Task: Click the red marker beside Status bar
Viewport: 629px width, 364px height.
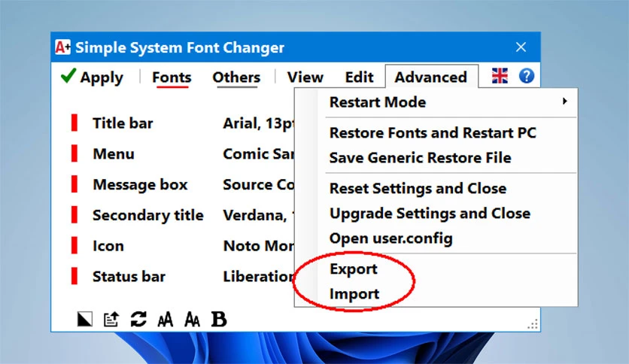Action: [x=74, y=276]
